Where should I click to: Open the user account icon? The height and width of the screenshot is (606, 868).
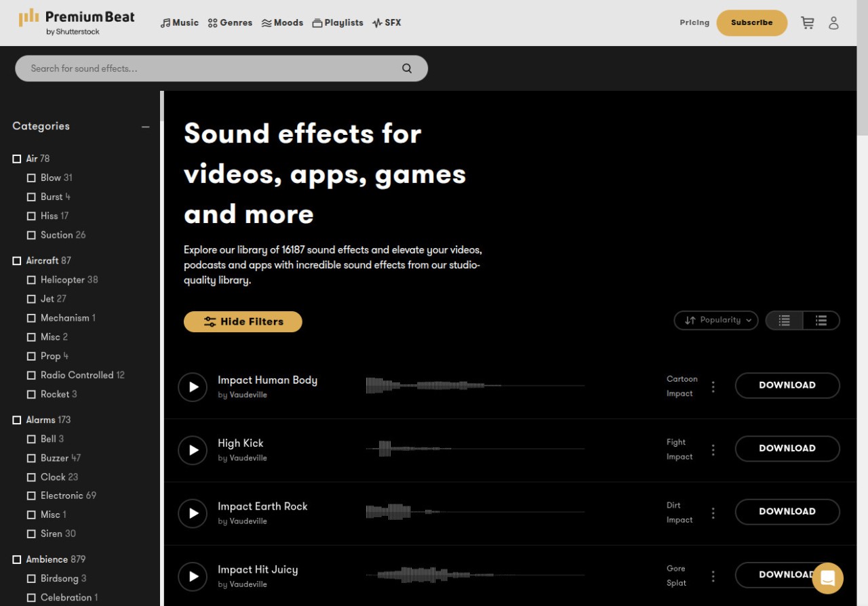833,23
